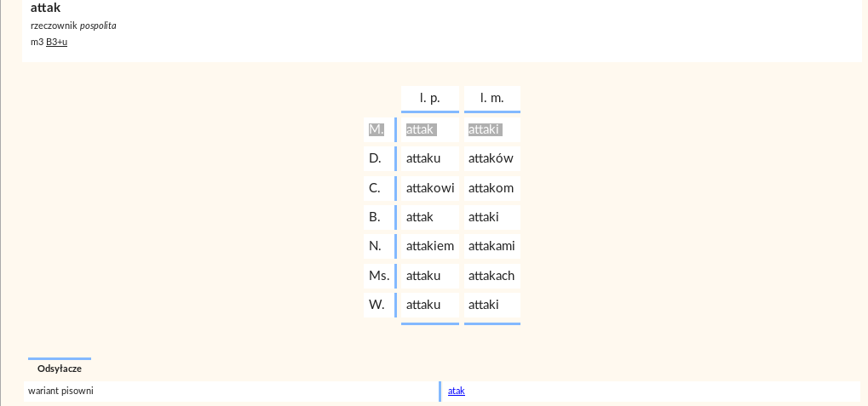Screen dimensions: 868x406
Task: Select the Odsyłacze tab
Action: (x=60, y=369)
